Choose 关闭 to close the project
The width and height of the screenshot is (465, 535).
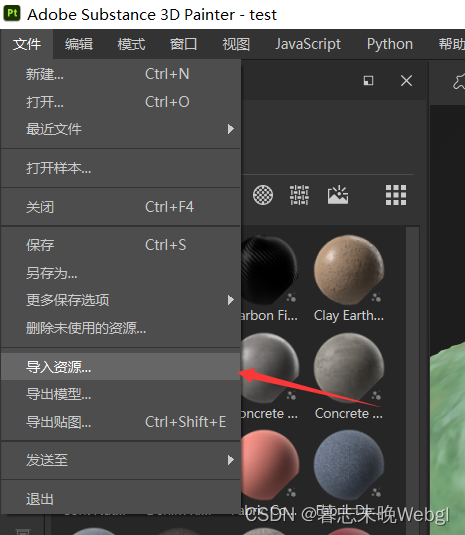[x=120, y=207]
